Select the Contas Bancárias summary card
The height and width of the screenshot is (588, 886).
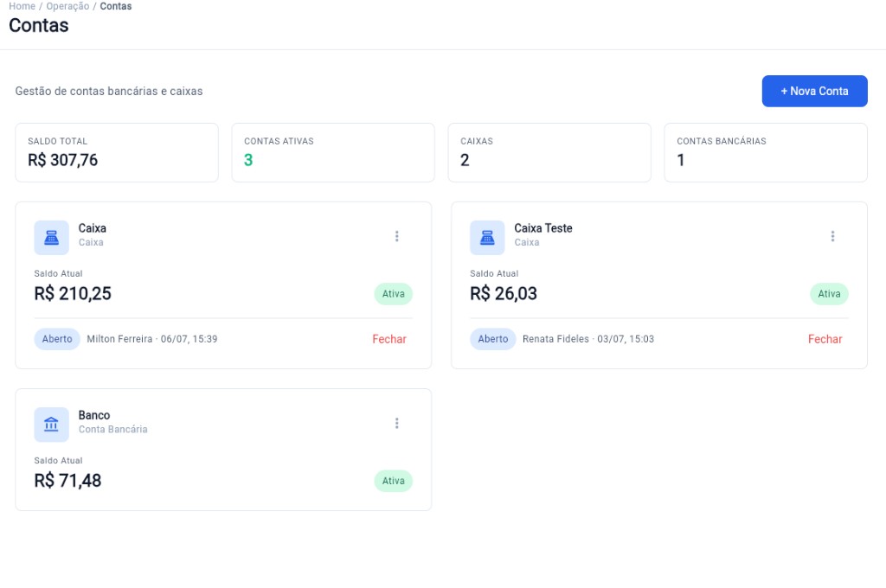(766, 152)
